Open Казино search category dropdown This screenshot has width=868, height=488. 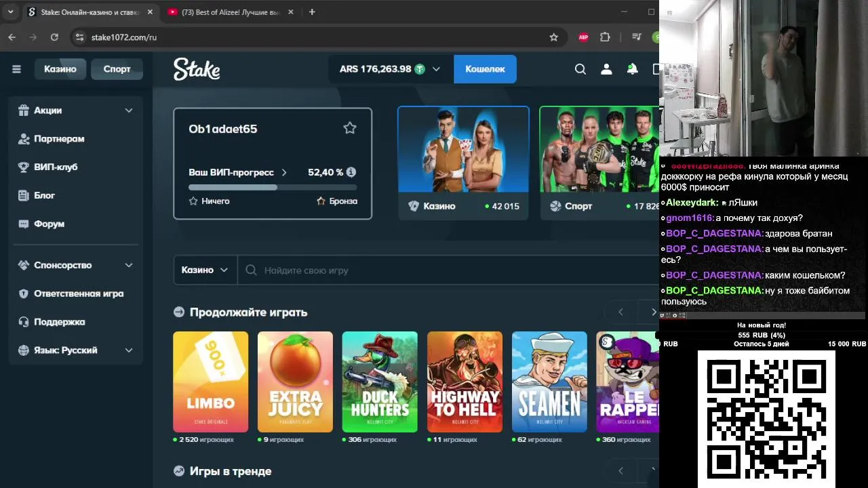(205, 270)
